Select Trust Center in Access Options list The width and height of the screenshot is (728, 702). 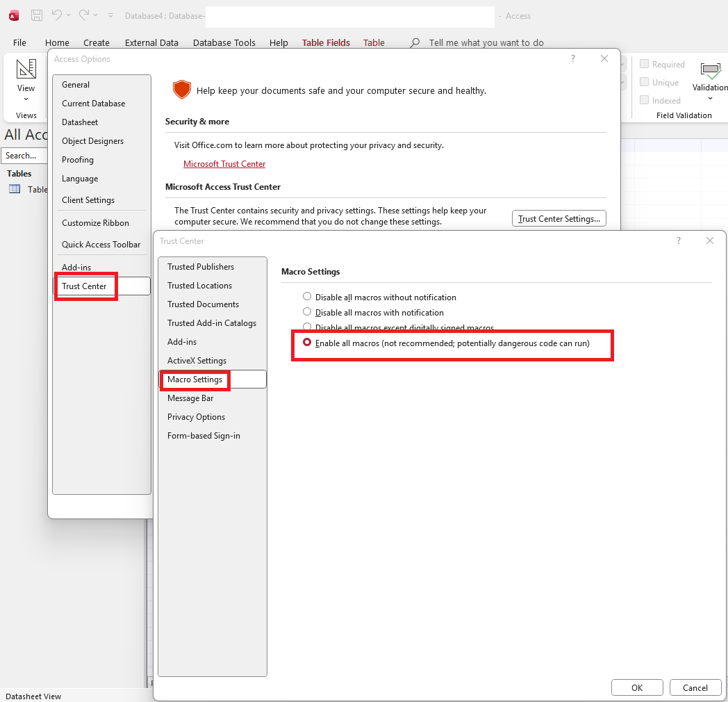click(x=101, y=286)
